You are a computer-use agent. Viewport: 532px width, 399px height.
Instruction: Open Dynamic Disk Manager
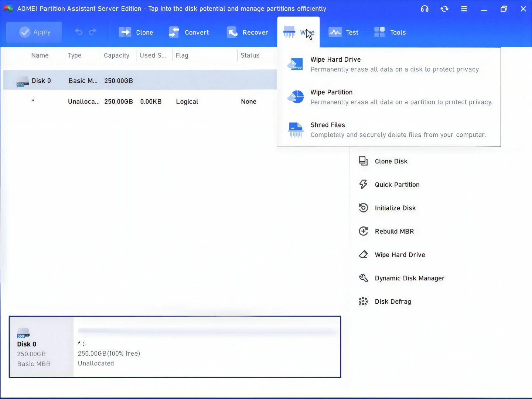(x=410, y=278)
